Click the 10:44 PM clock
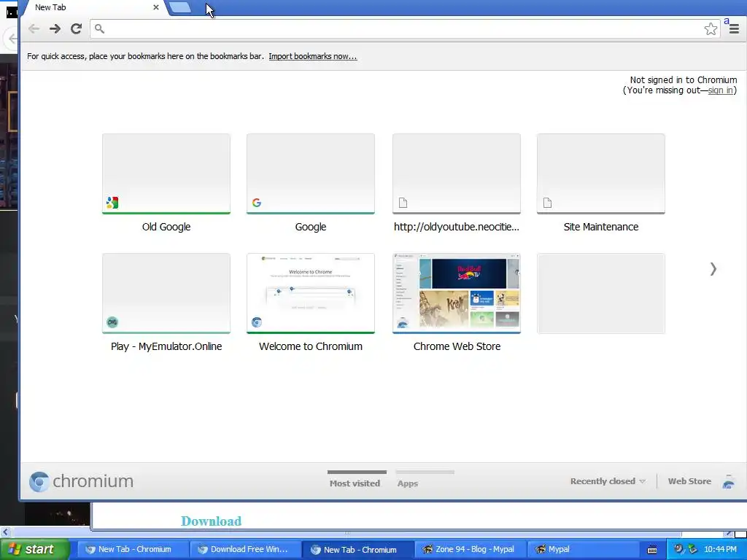The width and height of the screenshot is (747, 560). coord(720,549)
